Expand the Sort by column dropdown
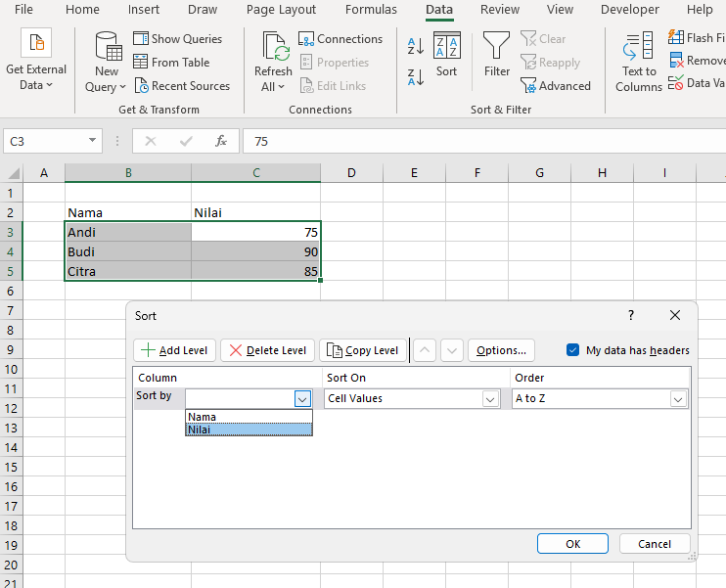Screen dimensions: 726x588 coord(302,399)
